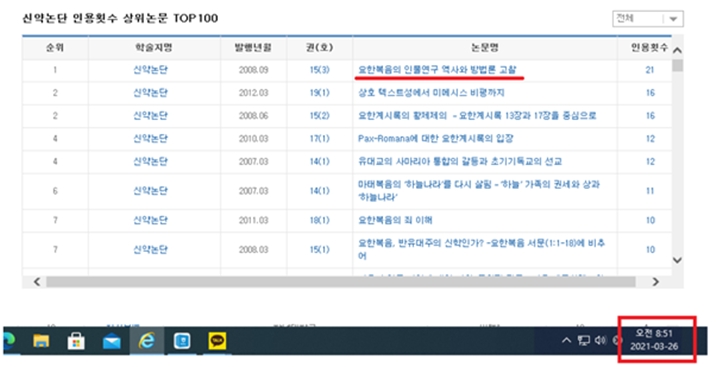Switch to Internet Explorer taskbar icon
This screenshot has height=367, width=716.
tap(147, 341)
